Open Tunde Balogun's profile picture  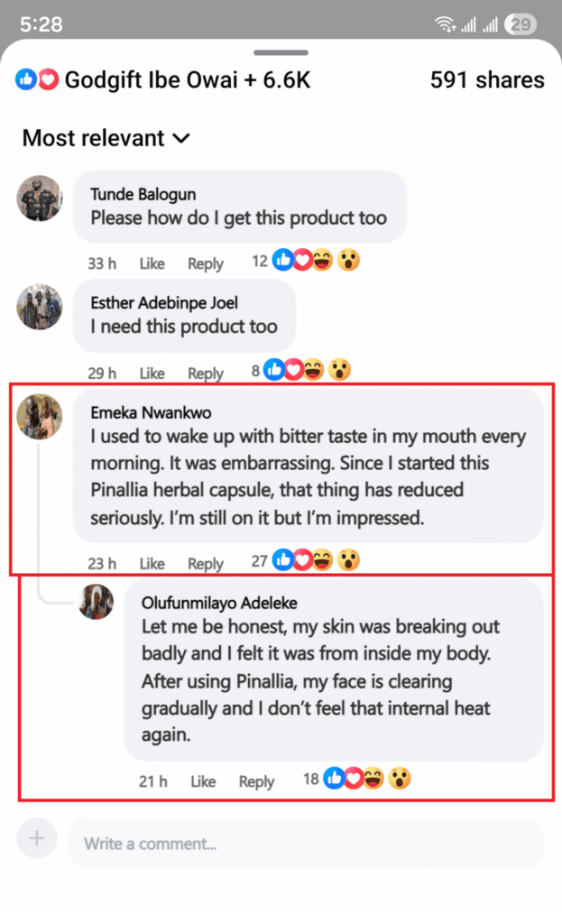click(40, 198)
